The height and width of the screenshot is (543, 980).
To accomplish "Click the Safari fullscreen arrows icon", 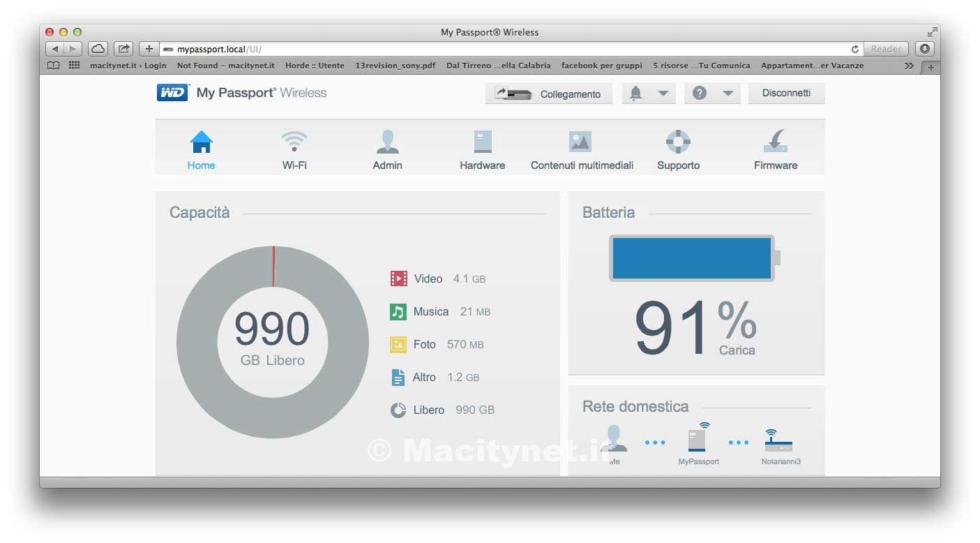I will pos(933,32).
